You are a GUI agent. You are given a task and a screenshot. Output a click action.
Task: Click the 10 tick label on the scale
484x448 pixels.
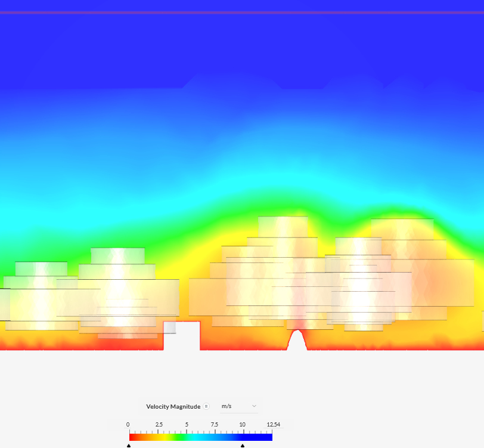(x=243, y=424)
